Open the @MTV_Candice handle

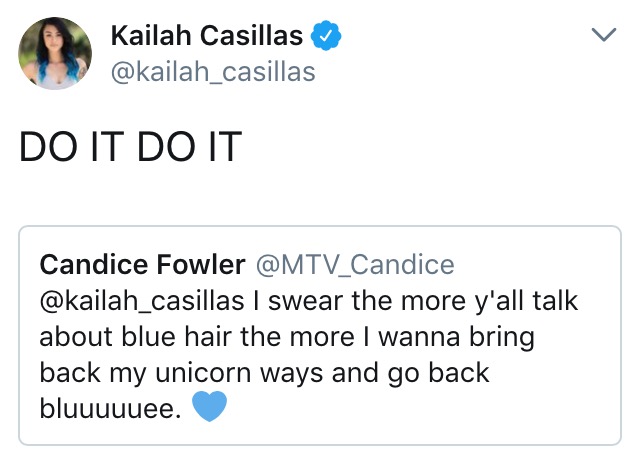(355, 265)
